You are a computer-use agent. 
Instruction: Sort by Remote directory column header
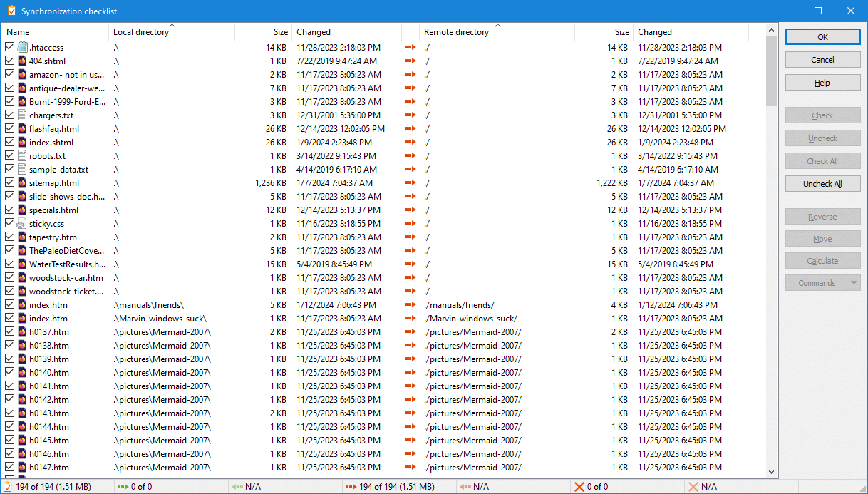click(456, 32)
